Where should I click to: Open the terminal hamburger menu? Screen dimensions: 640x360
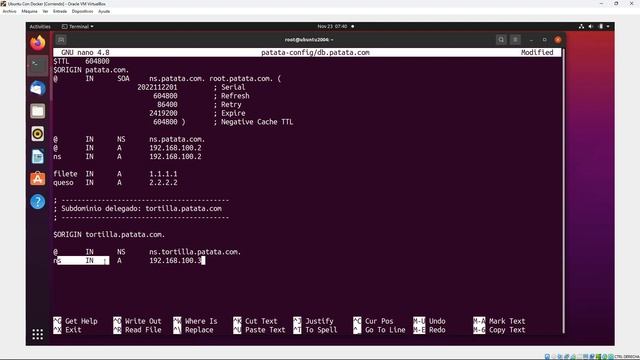515,40
